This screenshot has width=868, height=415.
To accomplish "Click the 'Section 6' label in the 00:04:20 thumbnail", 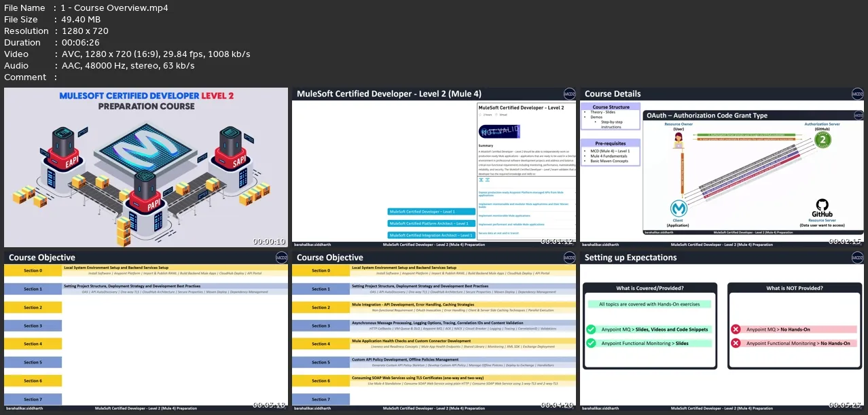I will (321, 381).
